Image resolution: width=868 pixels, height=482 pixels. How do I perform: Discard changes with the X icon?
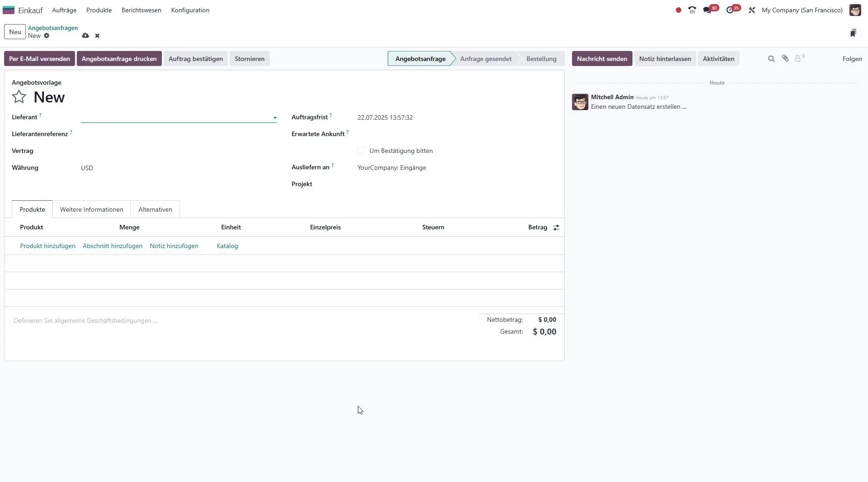point(97,36)
